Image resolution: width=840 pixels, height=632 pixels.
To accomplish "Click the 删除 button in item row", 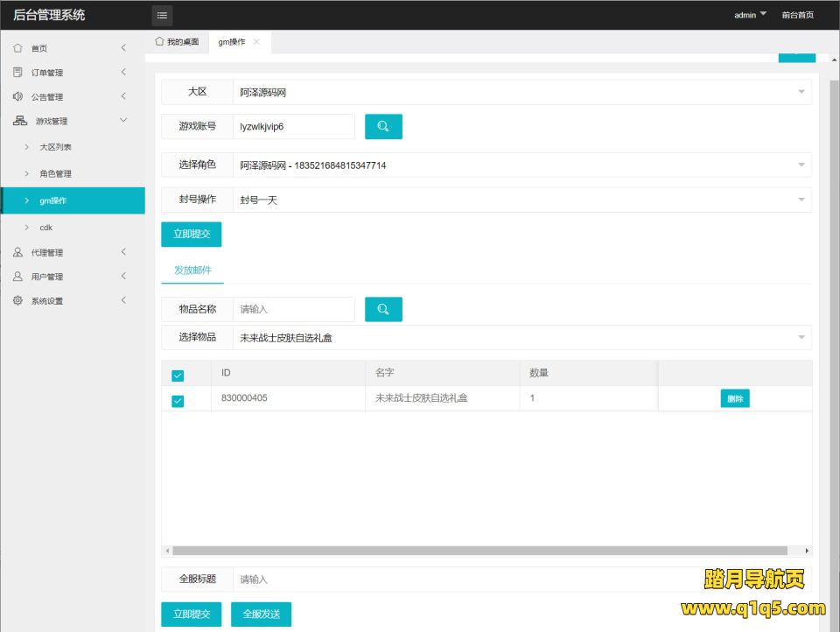I will 735,398.
